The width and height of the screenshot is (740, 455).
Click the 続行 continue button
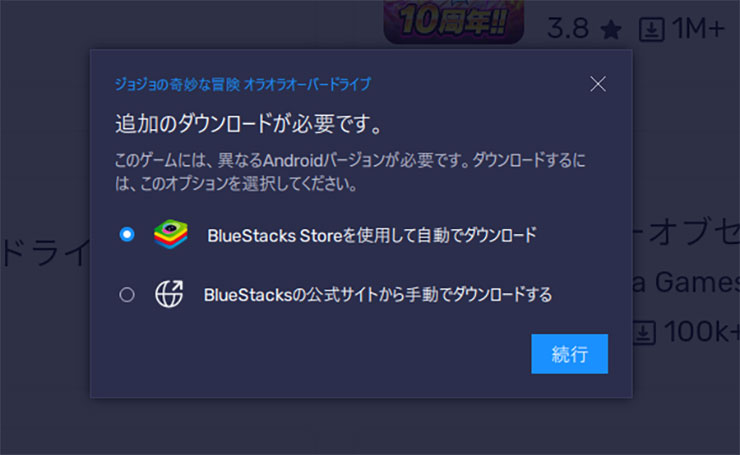pyautogui.click(x=569, y=354)
